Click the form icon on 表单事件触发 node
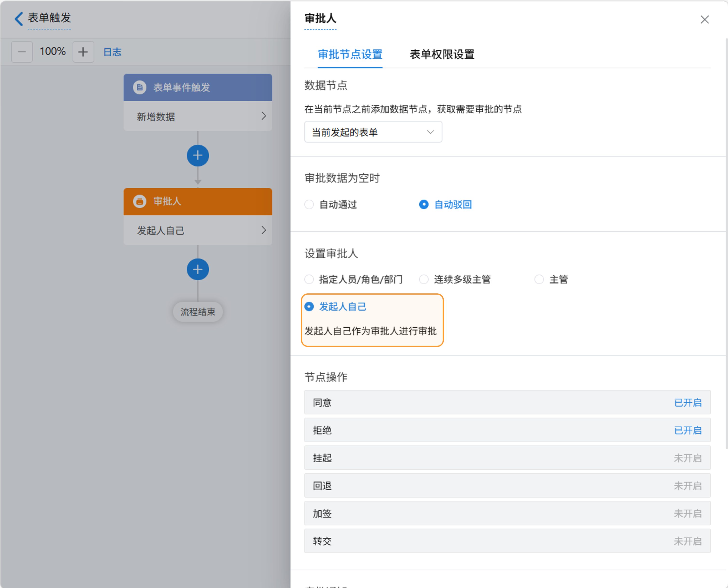The image size is (728, 588). click(140, 87)
